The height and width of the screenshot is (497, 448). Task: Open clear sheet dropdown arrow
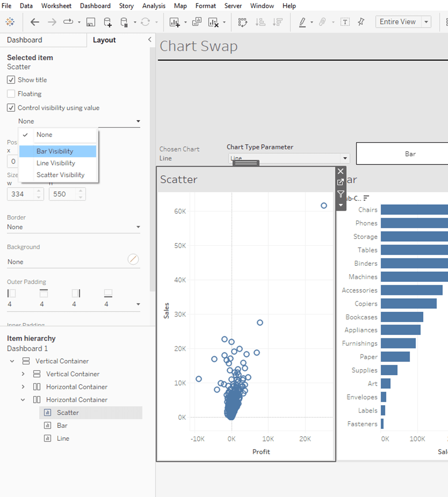(x=224, y=22)
